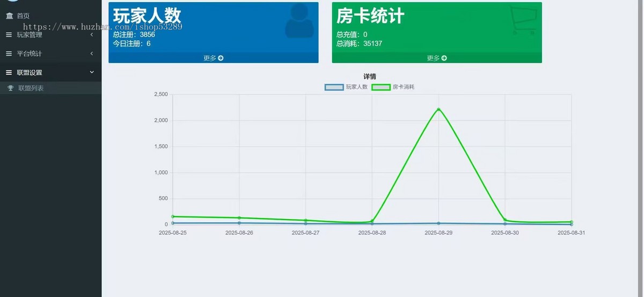Click green data point at 2025-08-25
644x297 pixels.
coord(173,216)
